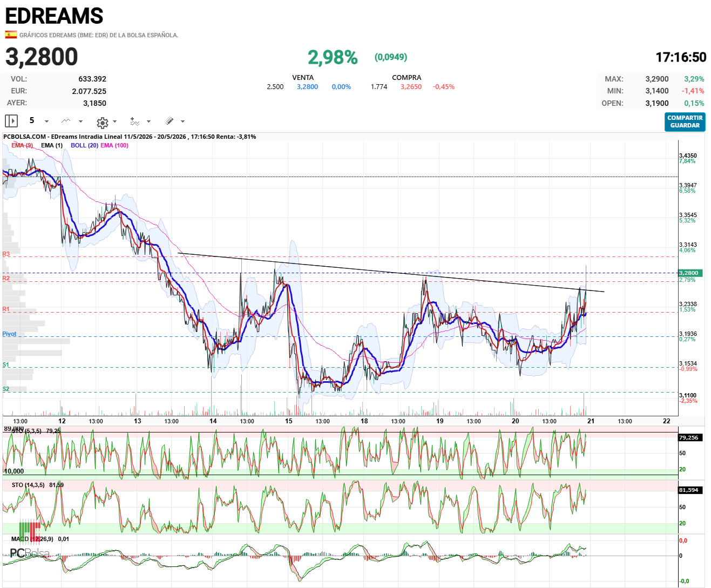Click the 2,98% change percentage
Screen dimensions: 711x588
[333, 57]
